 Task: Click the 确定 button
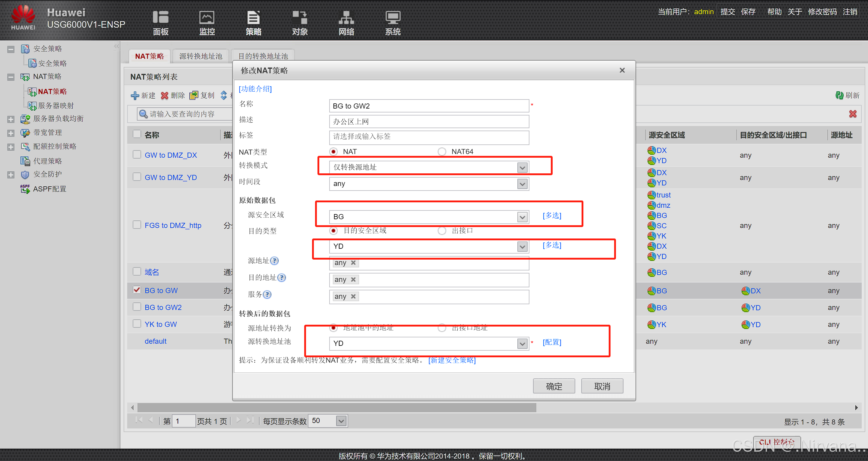(554, 386)
